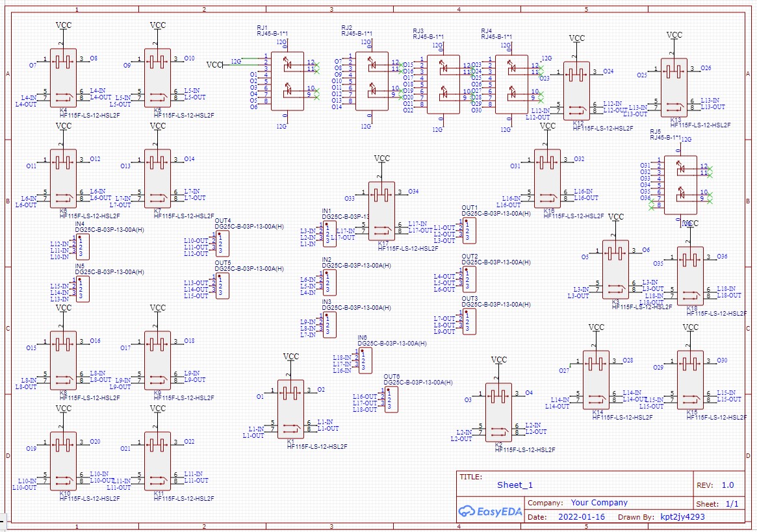Viewport: 757px width, 532px height.
Task: Click the O33 net label beside K17
Action: click(x=350, y=198)
